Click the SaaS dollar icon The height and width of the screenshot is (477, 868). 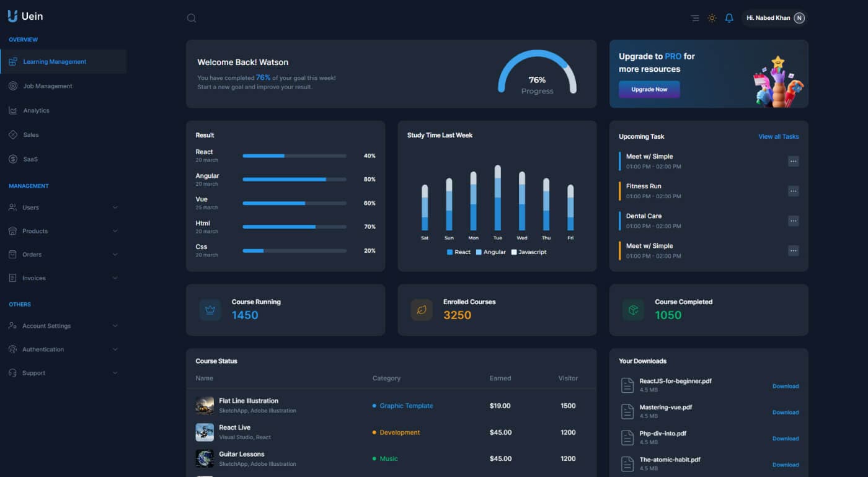coord(13,159)
